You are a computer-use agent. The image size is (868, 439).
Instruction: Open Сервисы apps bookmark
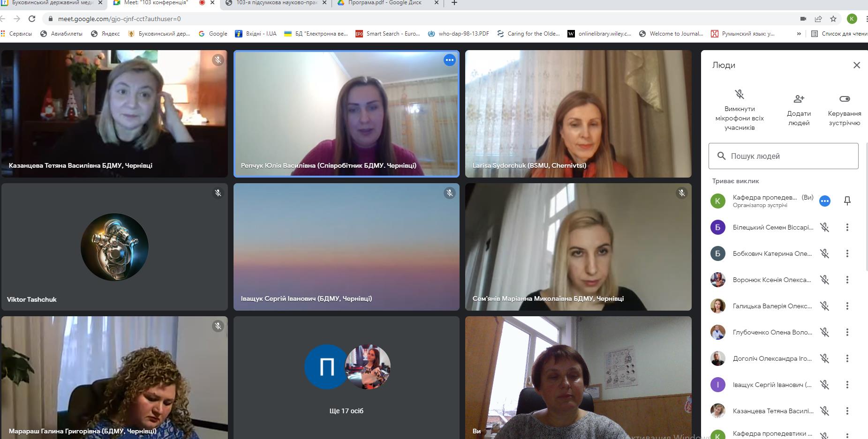[16, 34]
